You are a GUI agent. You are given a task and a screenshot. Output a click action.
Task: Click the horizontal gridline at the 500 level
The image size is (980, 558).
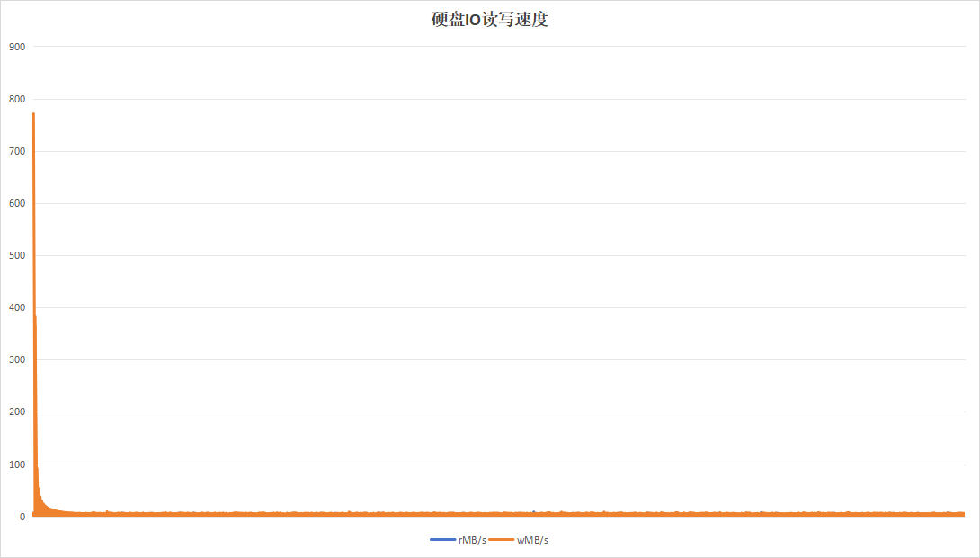pos(499,255)
